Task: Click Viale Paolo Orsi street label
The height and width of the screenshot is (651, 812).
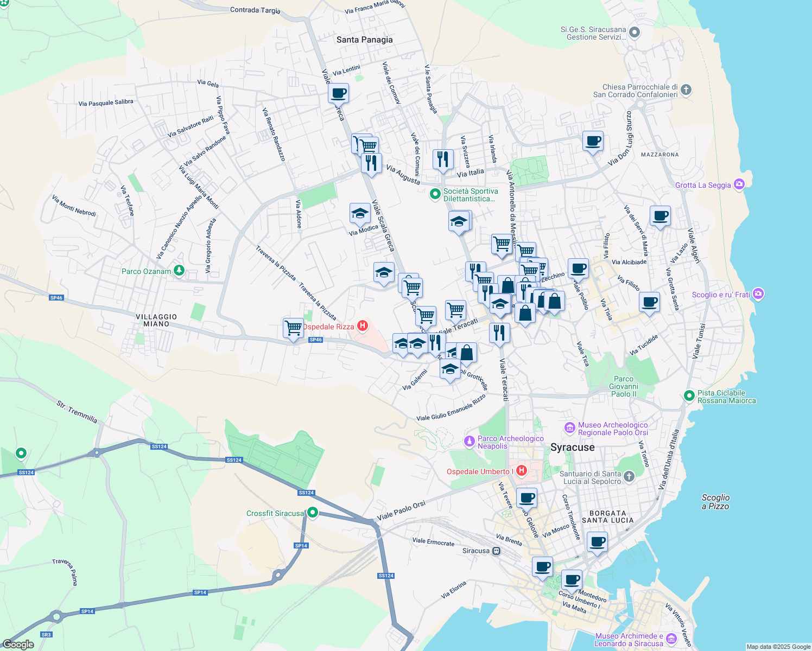Action: point(401,510)
